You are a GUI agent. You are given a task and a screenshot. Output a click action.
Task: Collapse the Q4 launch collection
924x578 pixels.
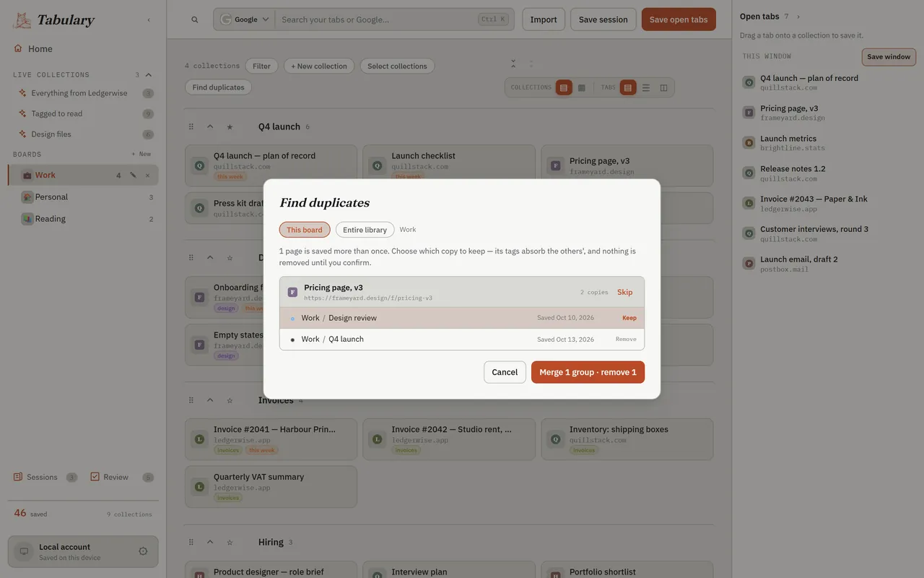[210, 126]
